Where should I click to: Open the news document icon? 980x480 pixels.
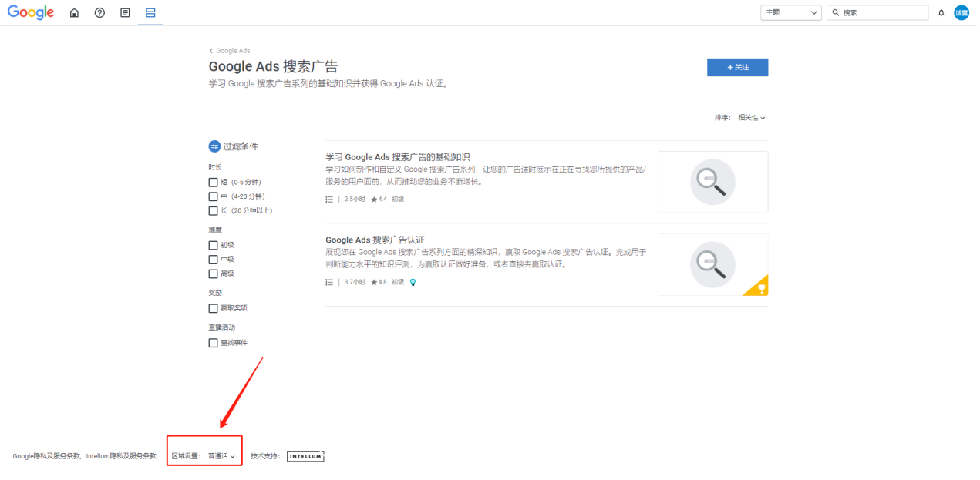[x=125, y=13]
